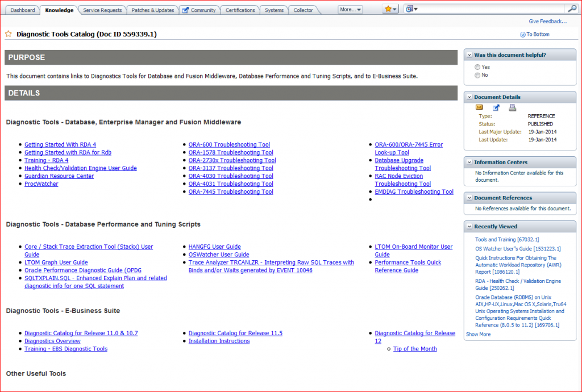Open OSWatcher User Guide link
Screen dimensions: 582x392
tap(219, 255)
